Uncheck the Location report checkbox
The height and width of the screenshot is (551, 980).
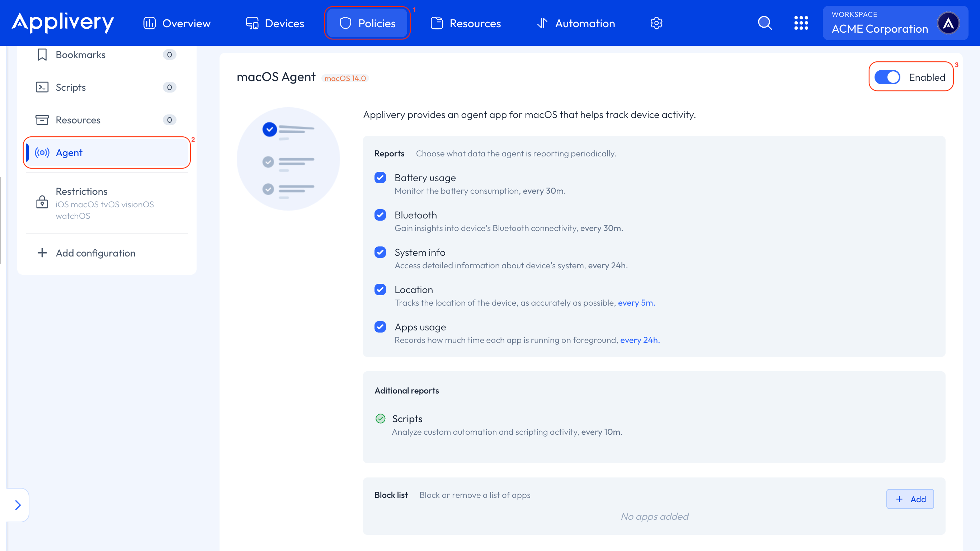380,289
